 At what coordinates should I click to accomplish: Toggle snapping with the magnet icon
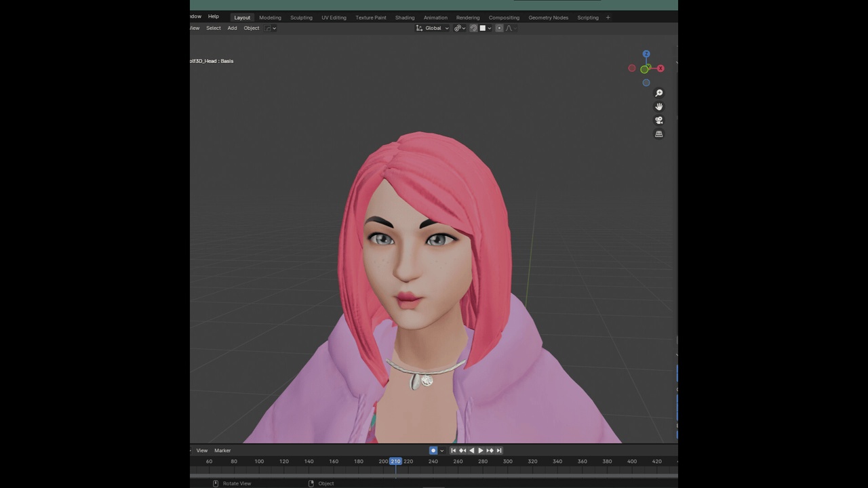coord(474,28)
